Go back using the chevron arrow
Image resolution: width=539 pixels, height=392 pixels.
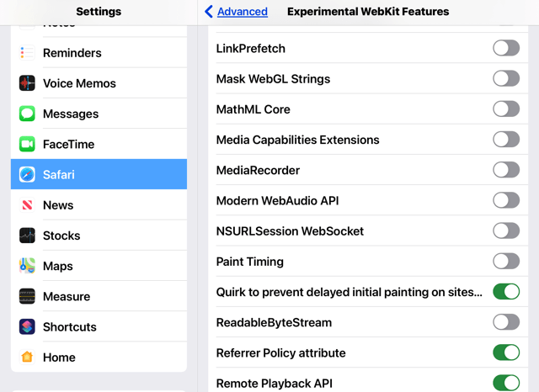point(209,11)
